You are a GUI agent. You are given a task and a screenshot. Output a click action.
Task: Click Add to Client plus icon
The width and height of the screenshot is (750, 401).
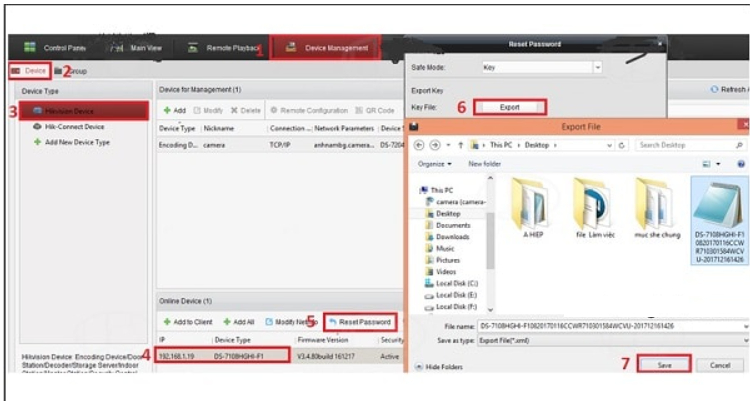(166, 322)
